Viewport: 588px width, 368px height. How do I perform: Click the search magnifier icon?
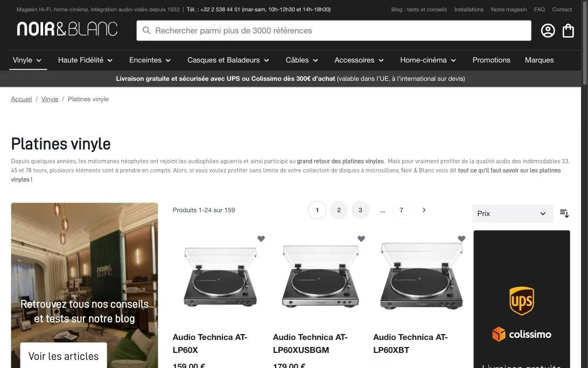146,30
